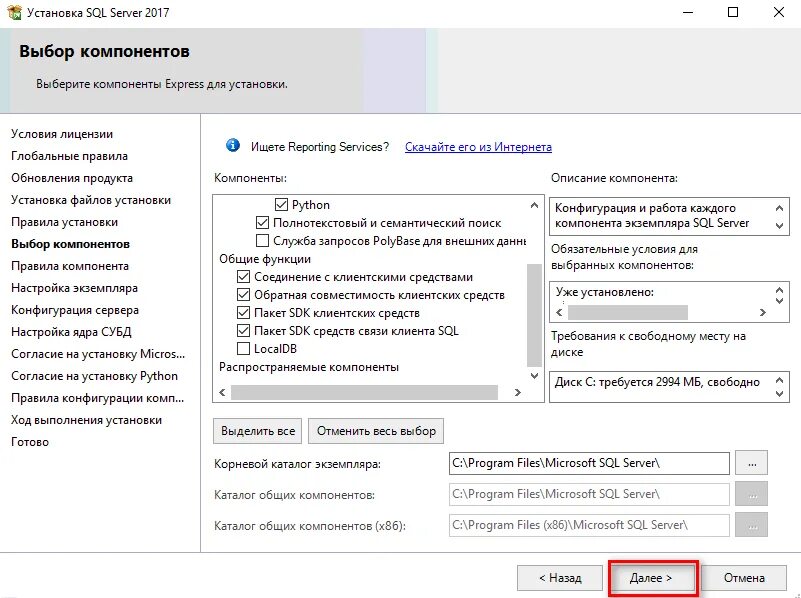Click the Выделить все button
Viewport: 801px width, 598px height.
click(257, 431)
